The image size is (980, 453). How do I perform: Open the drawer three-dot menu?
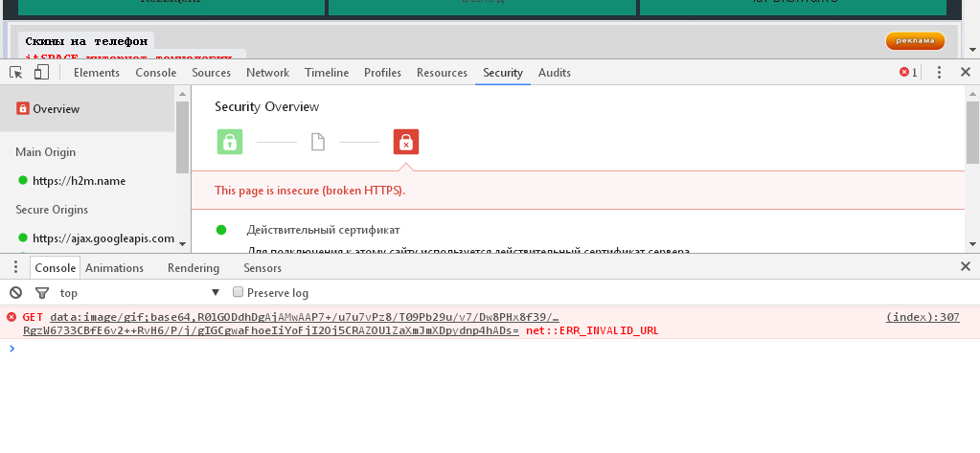pyautogui.click(x=15, y=267)
